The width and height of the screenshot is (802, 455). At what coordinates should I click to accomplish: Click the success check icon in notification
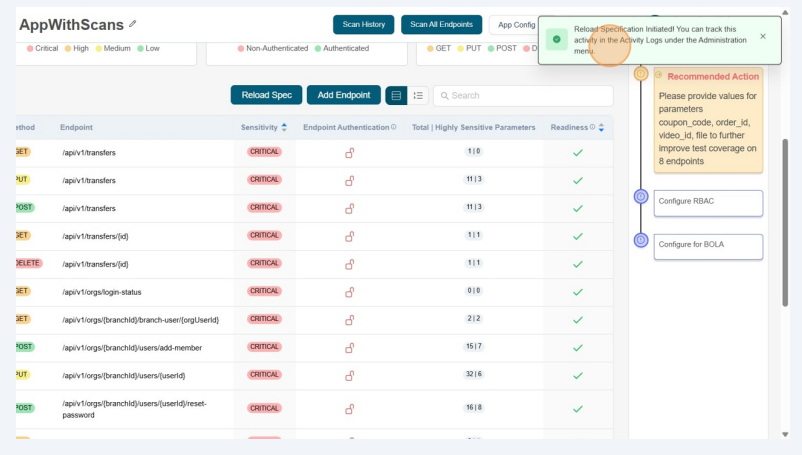click(x=556, y=39)
